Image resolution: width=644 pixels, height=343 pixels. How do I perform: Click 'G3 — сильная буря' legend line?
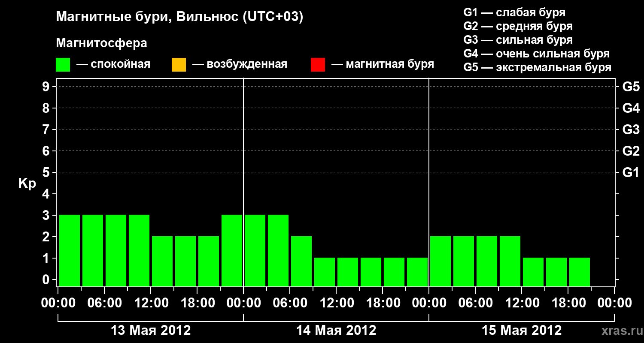tap(518, 40)
